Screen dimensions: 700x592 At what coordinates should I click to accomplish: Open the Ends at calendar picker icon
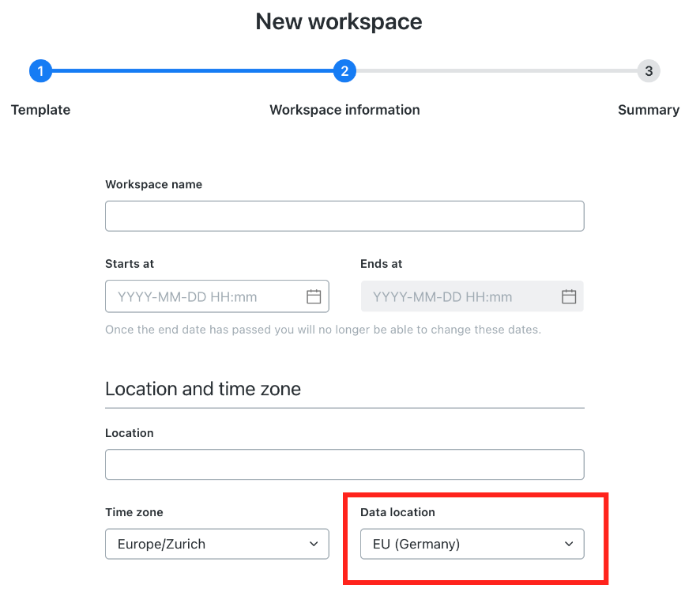pyautogui.click(x=569, y=296)
